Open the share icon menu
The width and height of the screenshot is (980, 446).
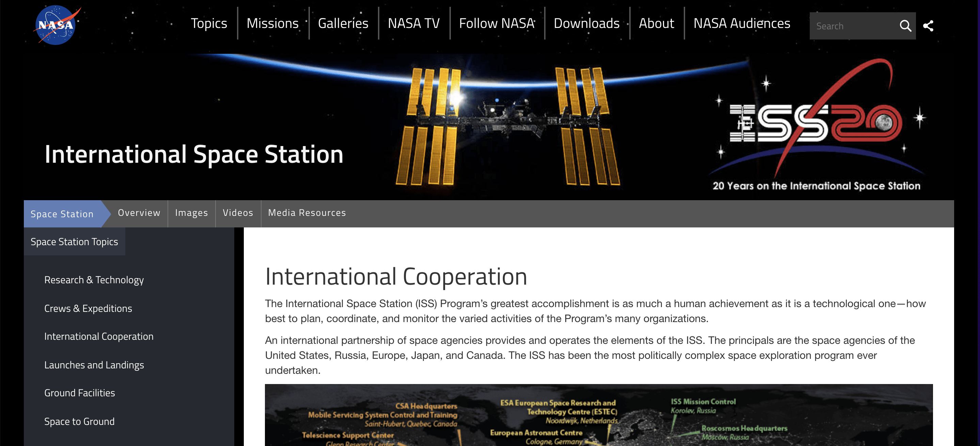click(928, 26)
